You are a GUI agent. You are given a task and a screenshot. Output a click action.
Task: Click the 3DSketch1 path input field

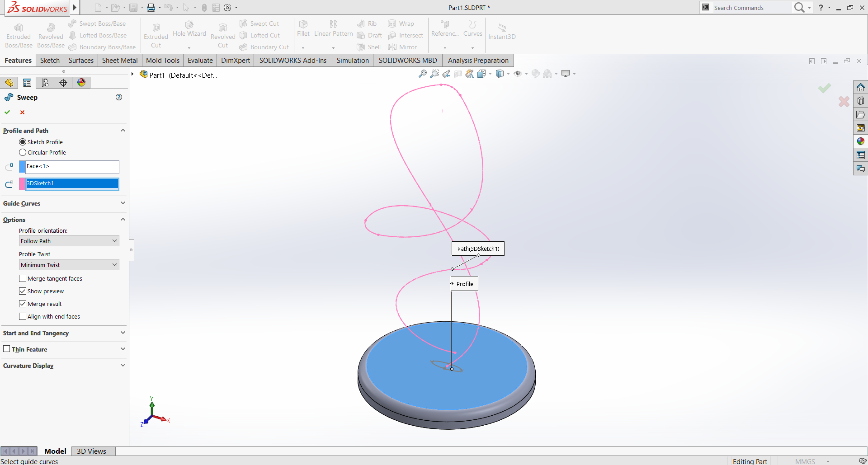click(70, 183)
